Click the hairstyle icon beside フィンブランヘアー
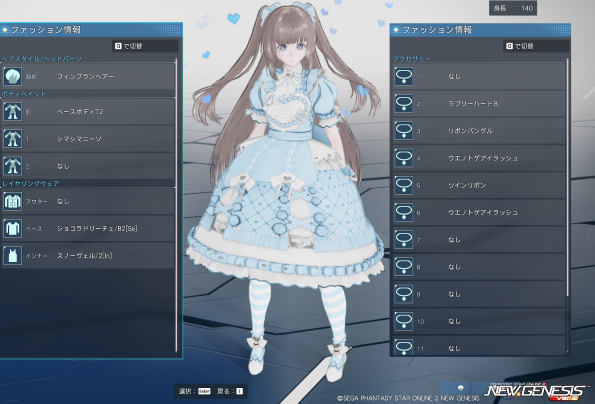This screenshot has height=404, width=595. point(13,76)
